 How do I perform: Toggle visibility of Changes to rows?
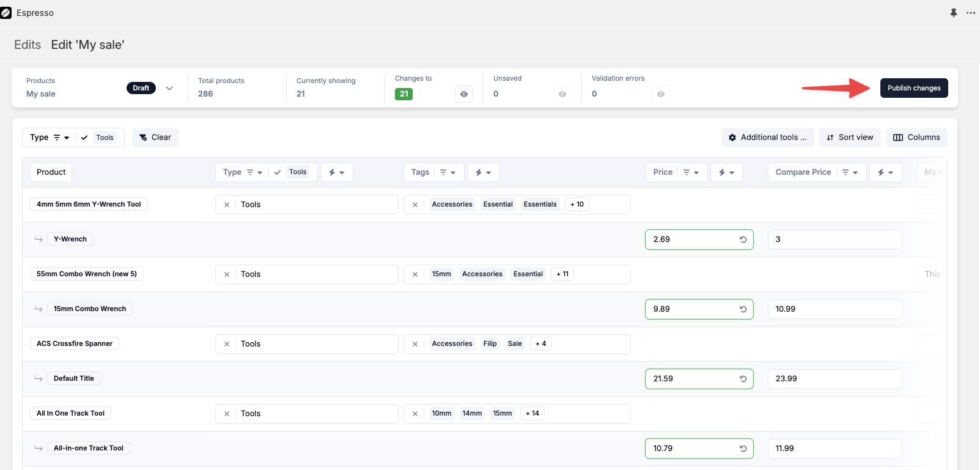[x=464, y=94]
